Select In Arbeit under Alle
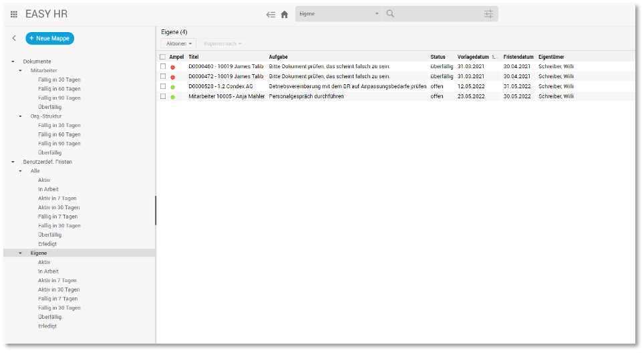This screenshot has width=644, height=353. [x=49, y=189]
